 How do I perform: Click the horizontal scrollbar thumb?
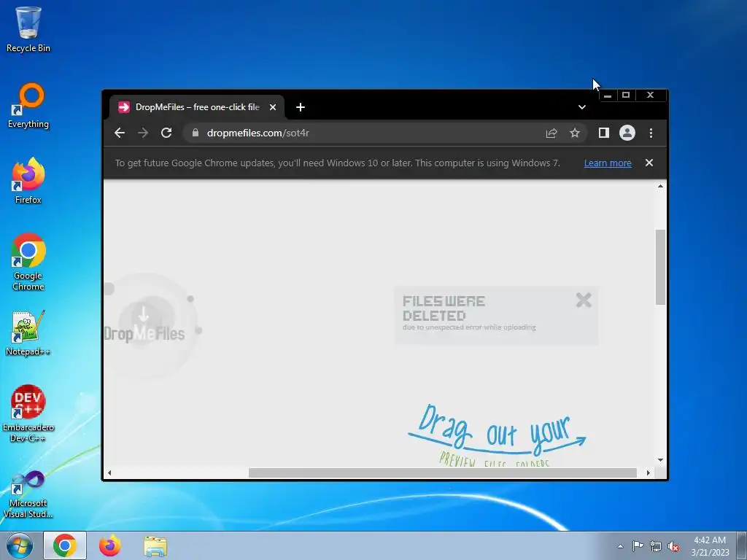click(443, 472)
